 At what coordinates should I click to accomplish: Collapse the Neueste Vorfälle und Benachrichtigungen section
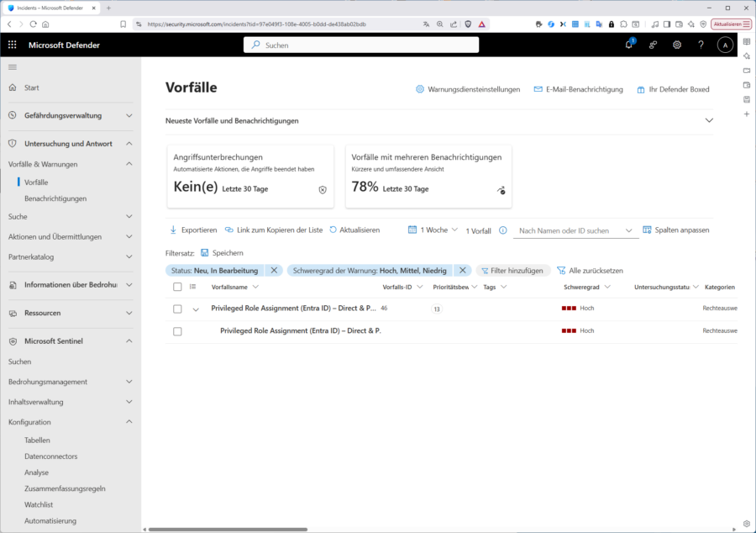click(708, 119)
